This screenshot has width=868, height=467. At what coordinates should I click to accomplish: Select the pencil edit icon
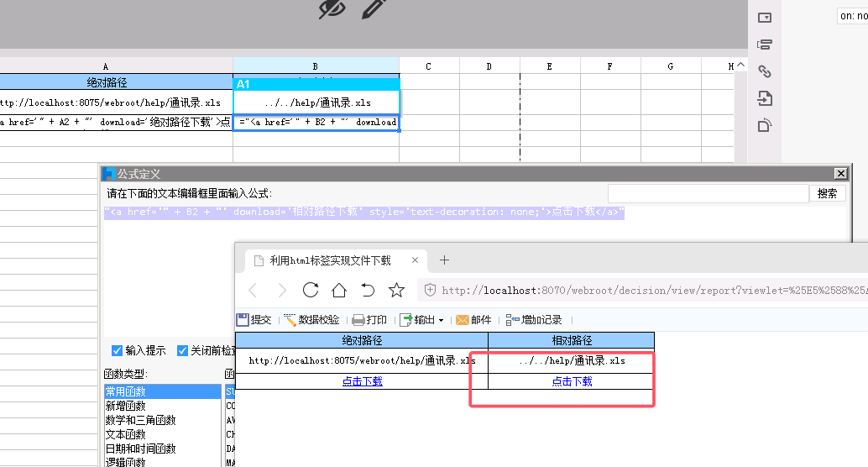pos(374,9)
